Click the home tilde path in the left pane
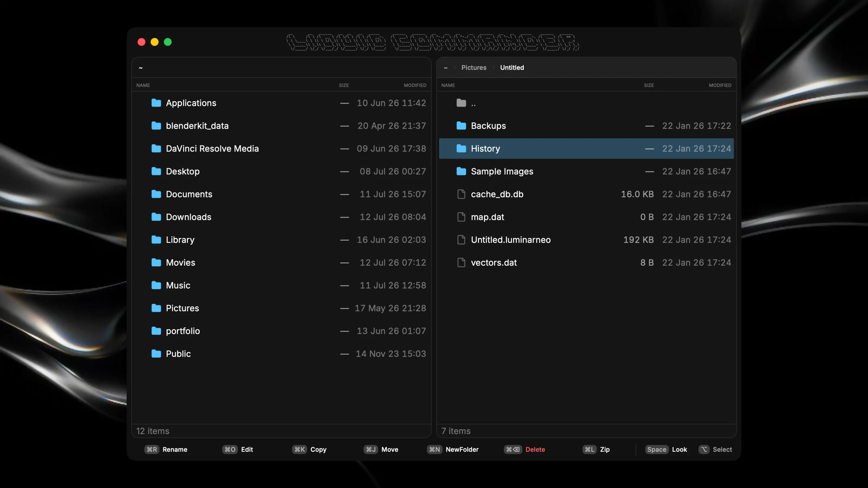The height and width of the screenshot is (488, 868). [x=141, y=68]
